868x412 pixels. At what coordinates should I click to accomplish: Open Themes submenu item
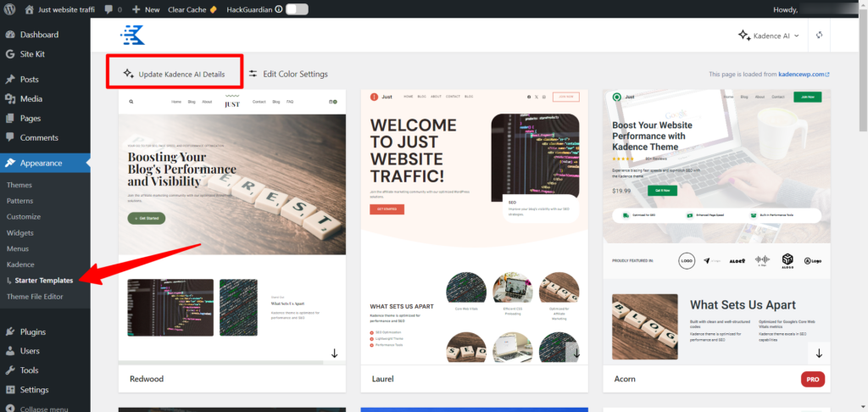click(19, 185)
